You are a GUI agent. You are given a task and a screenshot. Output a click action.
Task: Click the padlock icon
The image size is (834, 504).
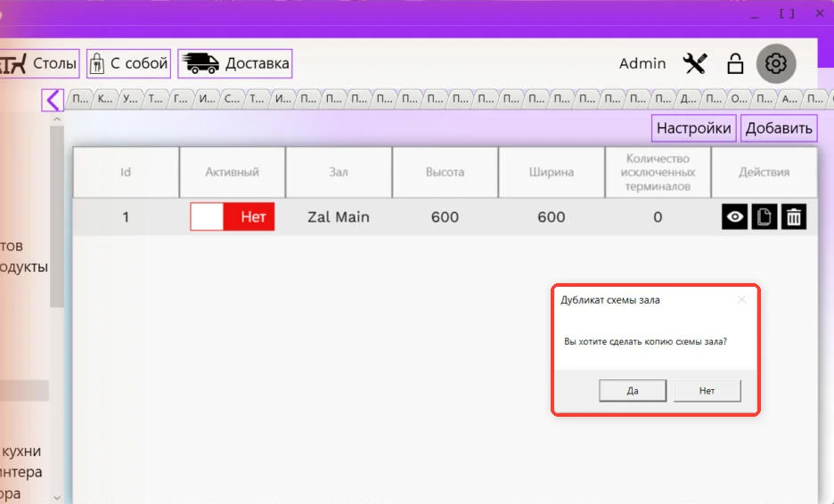click(x=735, y=63)
